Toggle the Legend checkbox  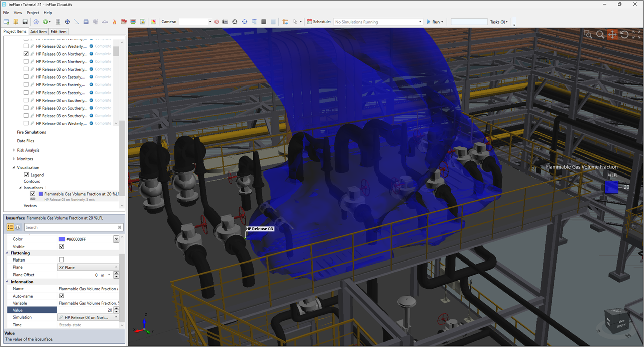coord(26,175)
